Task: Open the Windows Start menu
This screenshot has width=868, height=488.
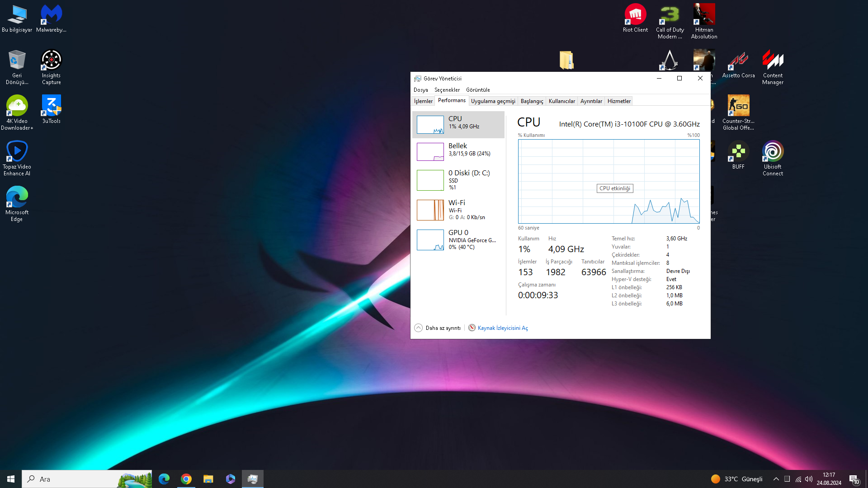Action: (x=11, y=479)
